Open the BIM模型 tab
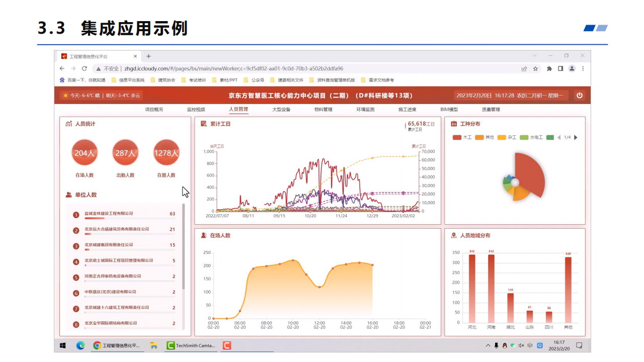The height and width of the screenshot is (362, 644). coord(449,109)
